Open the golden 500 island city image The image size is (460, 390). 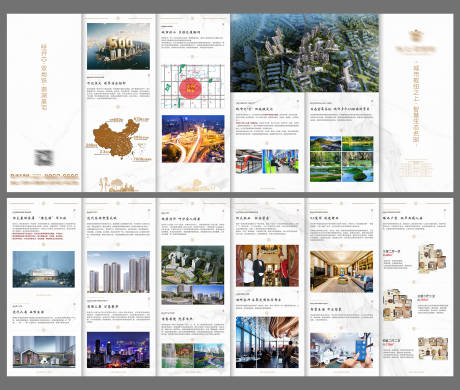(x=118, y=46)
